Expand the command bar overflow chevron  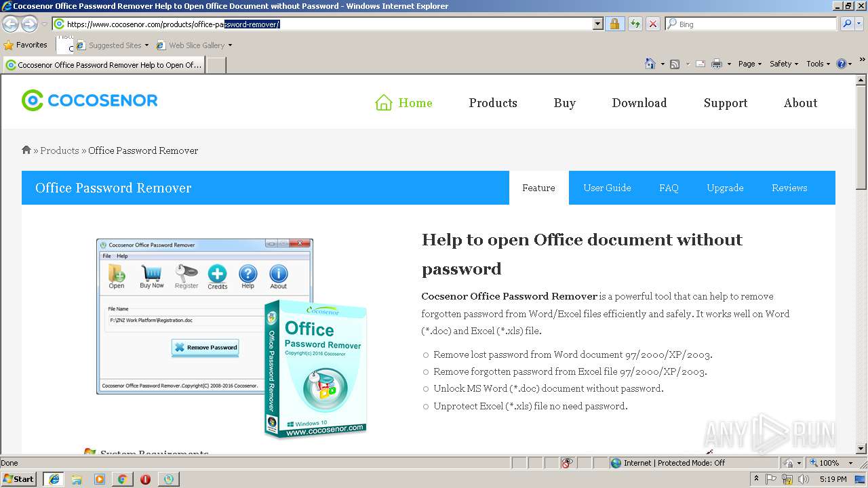863,60
